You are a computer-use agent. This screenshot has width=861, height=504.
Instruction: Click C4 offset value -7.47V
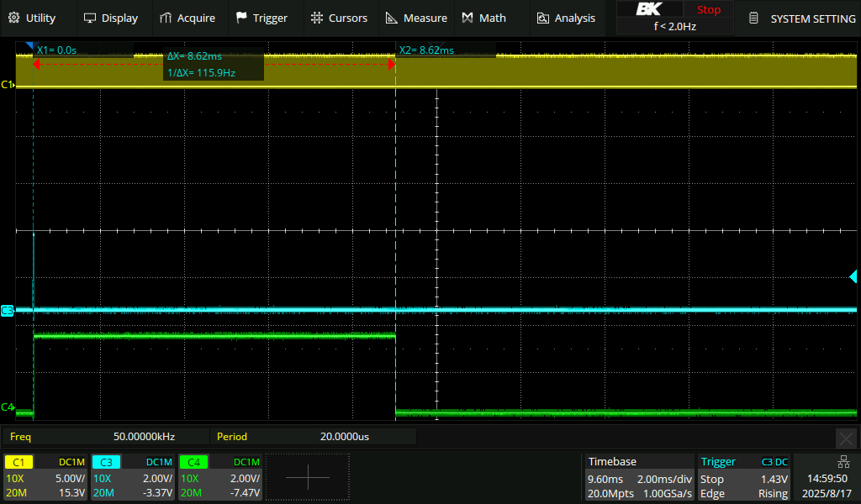point(245,492)
